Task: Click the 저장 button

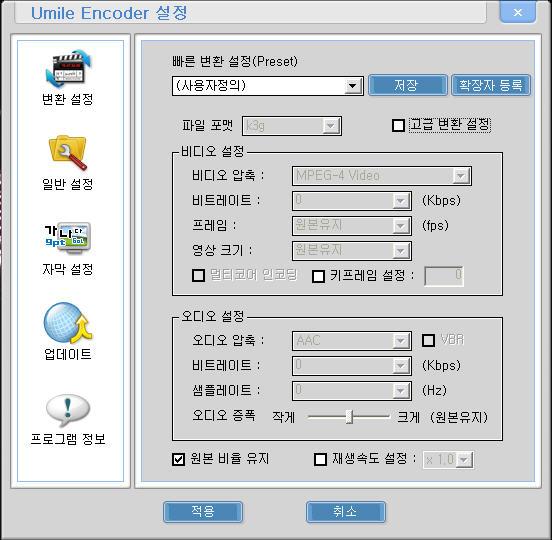Action: click(408, 85)
